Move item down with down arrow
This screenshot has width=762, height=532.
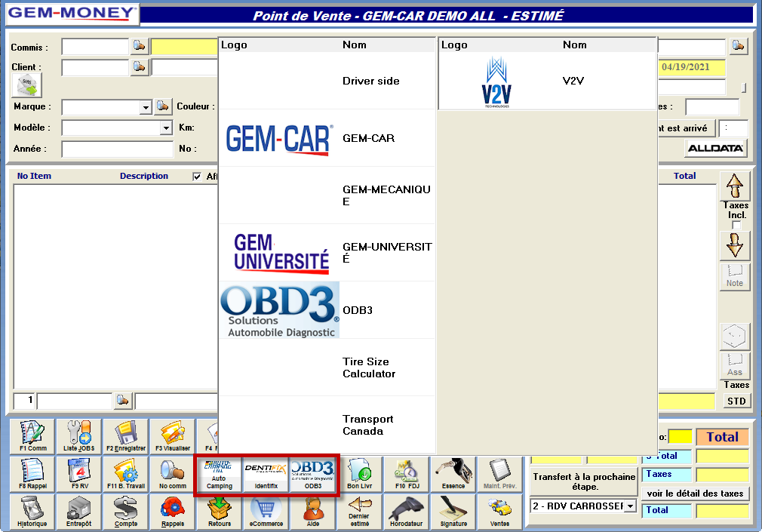pyautogui.click(x=734, y=245)
